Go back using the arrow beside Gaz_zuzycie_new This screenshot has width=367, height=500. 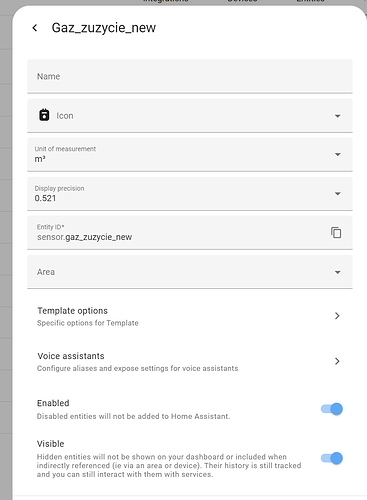pos(35,28)
